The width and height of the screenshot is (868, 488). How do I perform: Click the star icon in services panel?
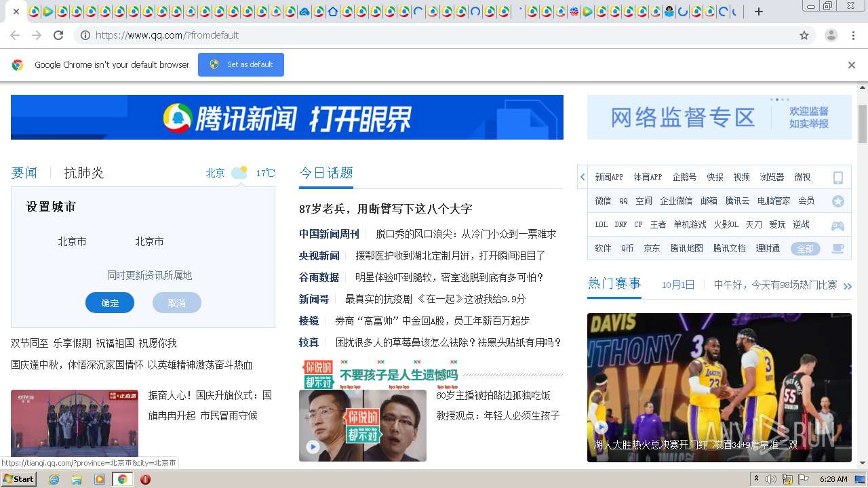coord(838,201)
